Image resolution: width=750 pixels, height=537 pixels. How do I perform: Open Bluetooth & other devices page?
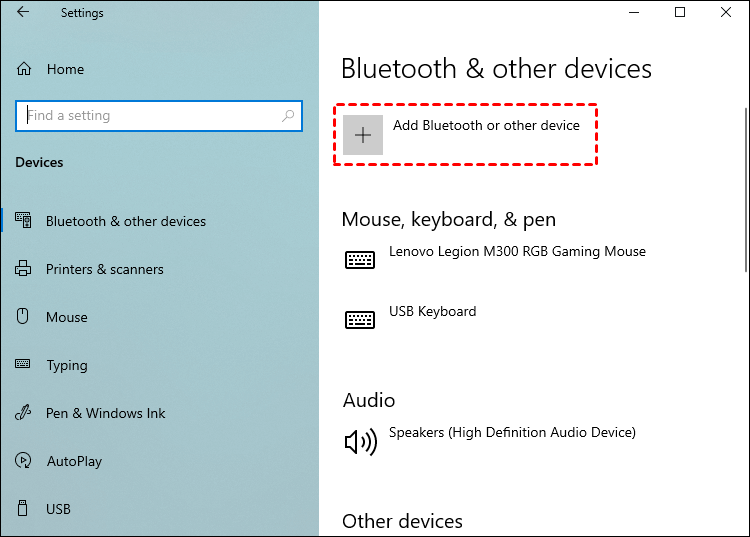pos(125,221)
